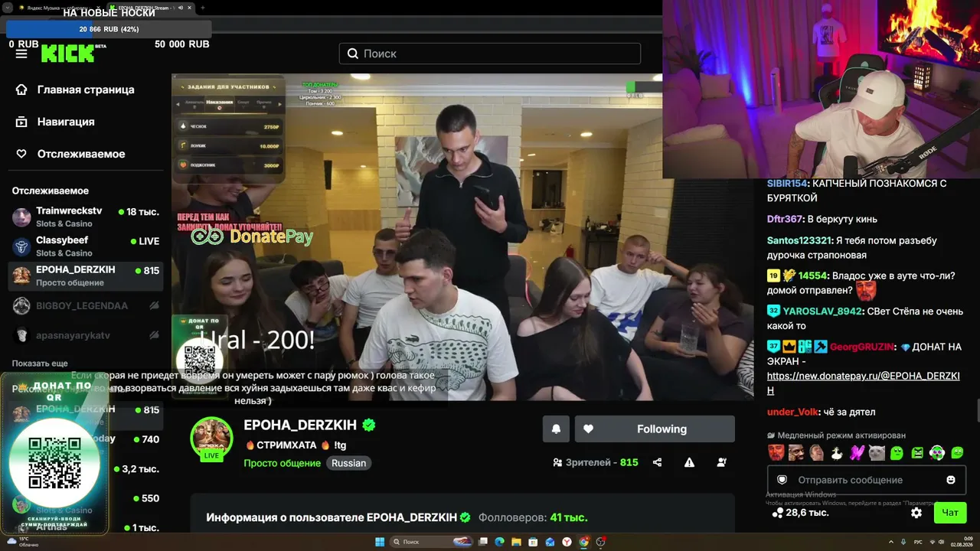Open the emoji picker in the message box
This screenshot has height=551, width=980.
pos(951,480)
